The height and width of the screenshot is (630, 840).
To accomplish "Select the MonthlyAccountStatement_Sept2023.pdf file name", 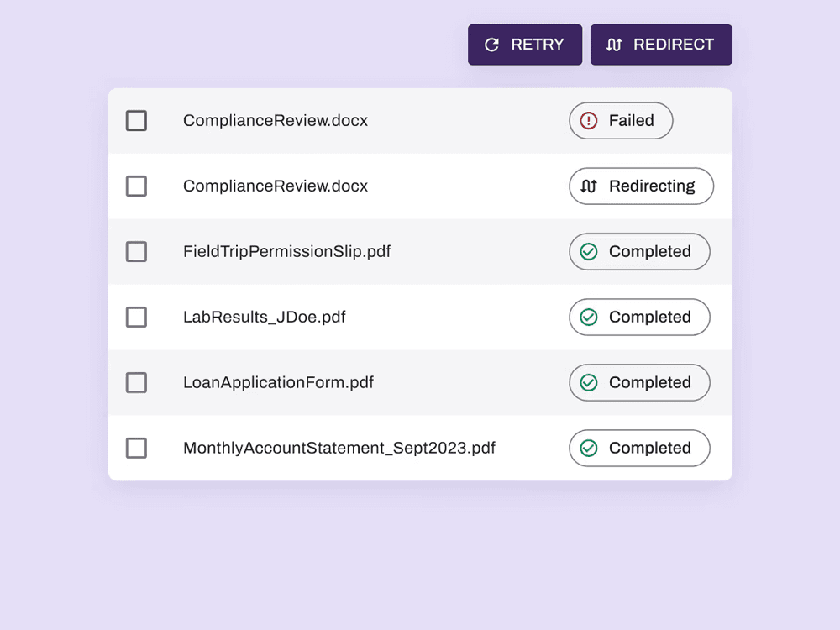I will (x=339, y=448).
